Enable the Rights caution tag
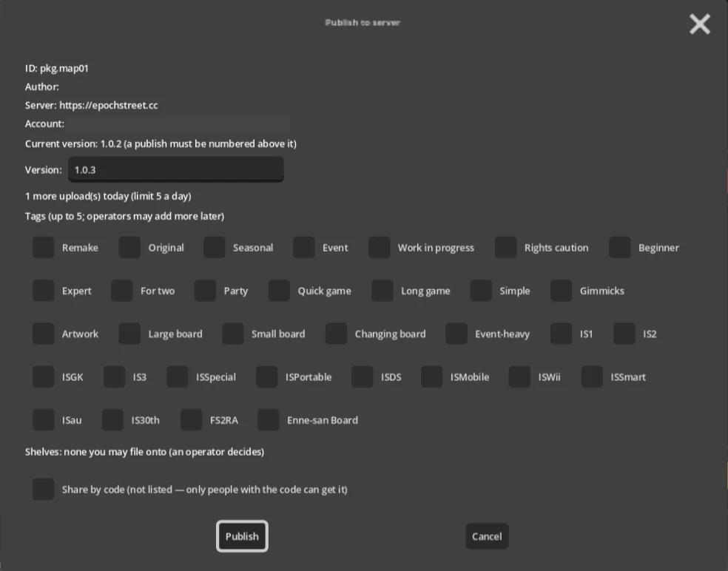 [x=505, y=248]
